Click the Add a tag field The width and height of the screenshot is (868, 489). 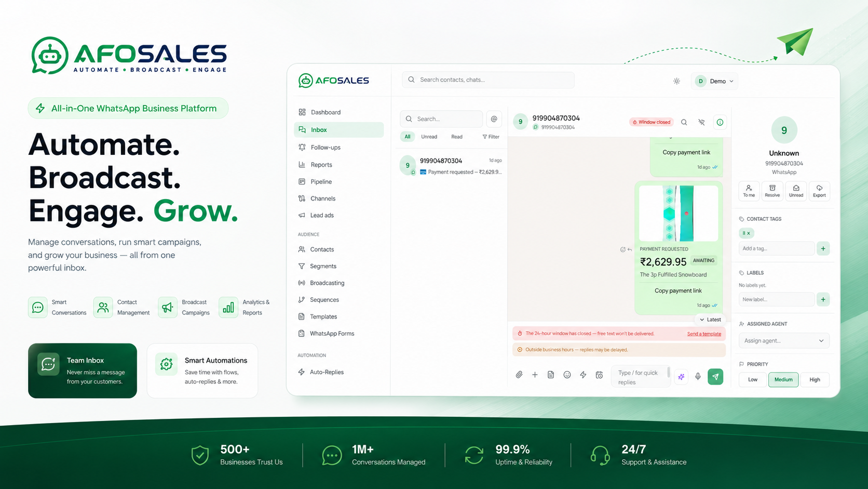[776, 248]
